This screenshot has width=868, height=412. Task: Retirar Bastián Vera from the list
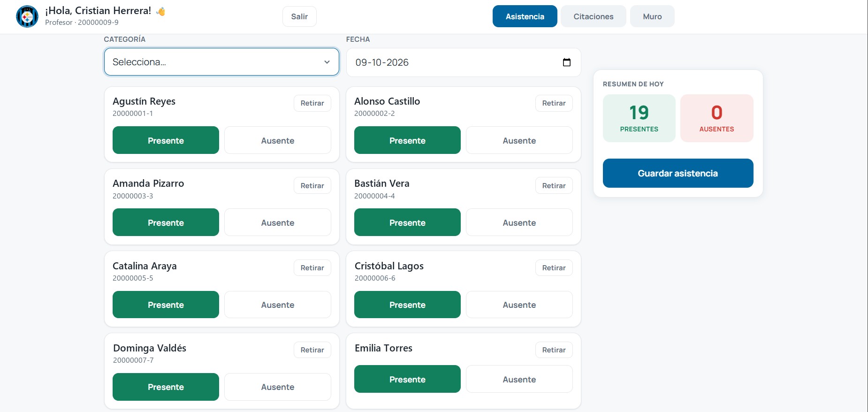click(554, 186)
